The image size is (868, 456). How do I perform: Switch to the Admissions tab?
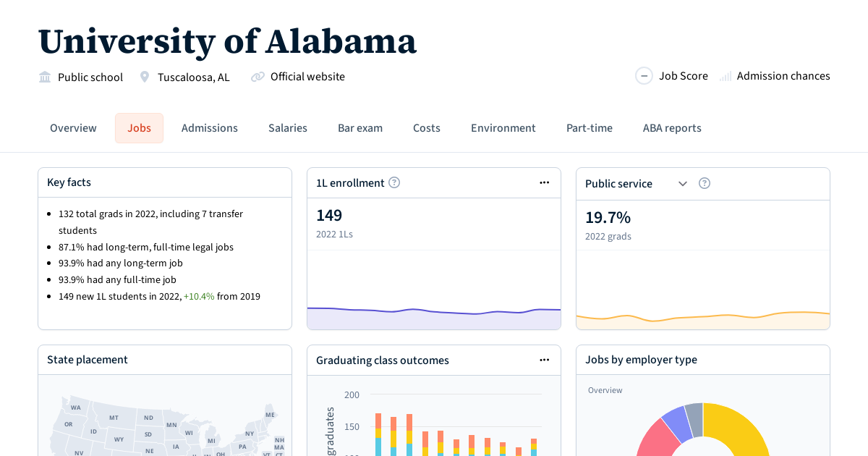tap(210, 128)
